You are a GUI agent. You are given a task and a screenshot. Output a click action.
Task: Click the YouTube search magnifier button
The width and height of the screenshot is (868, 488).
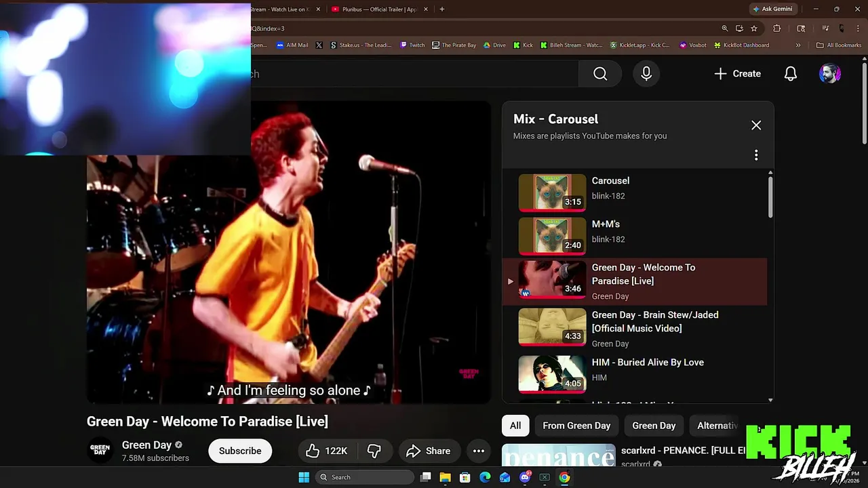[600, 74]
